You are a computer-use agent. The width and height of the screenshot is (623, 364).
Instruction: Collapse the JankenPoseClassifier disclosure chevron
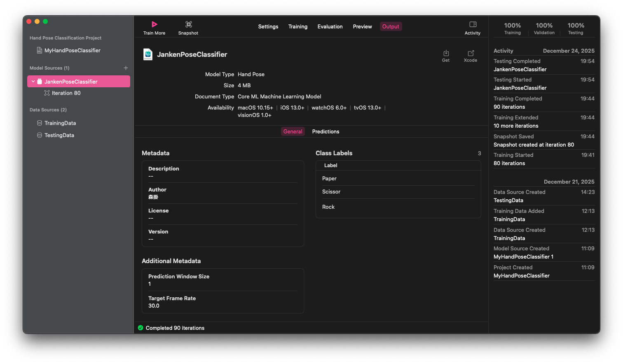click(x=33, y=82)
